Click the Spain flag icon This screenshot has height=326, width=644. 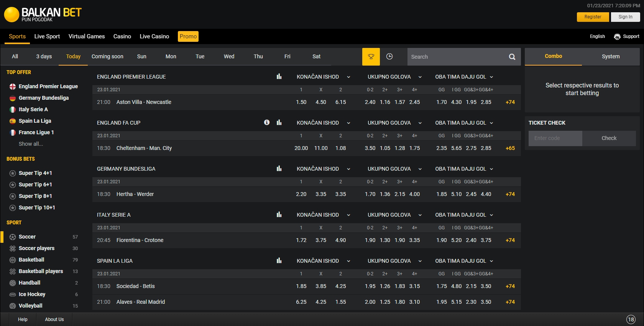coord(13,121)
